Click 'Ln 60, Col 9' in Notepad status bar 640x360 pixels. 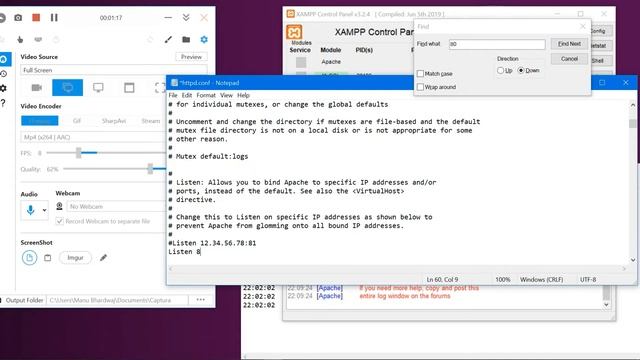coord(442,280)
